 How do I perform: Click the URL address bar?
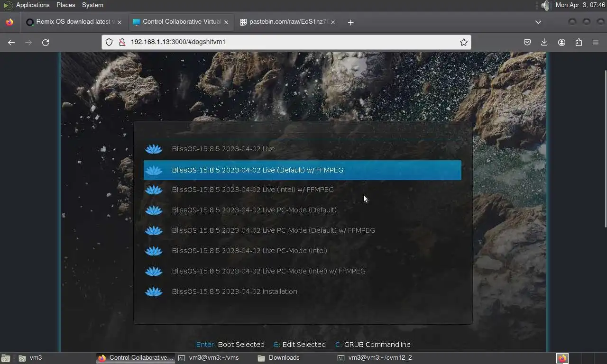pyautogui.click(x=286, y=42)
